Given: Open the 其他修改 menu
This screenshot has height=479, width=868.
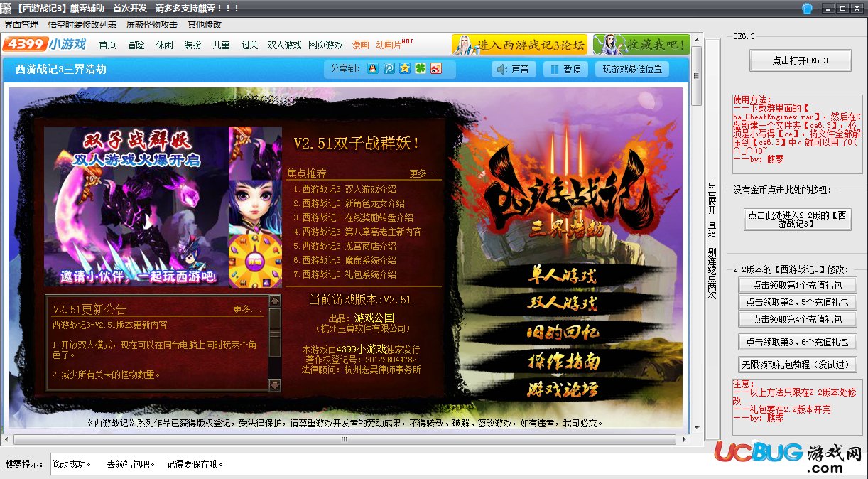Looking at the screenshot, I should coord(205,24).
